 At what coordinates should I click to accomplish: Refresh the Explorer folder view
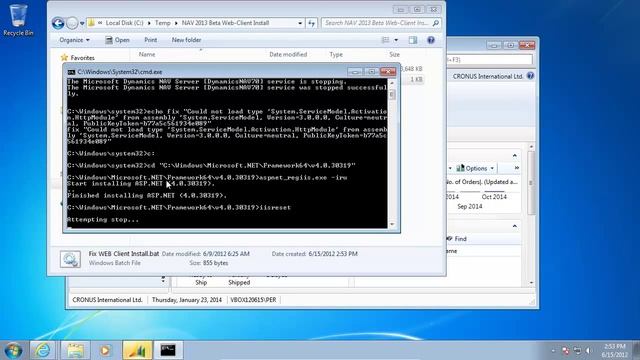[x=311, y=23]
